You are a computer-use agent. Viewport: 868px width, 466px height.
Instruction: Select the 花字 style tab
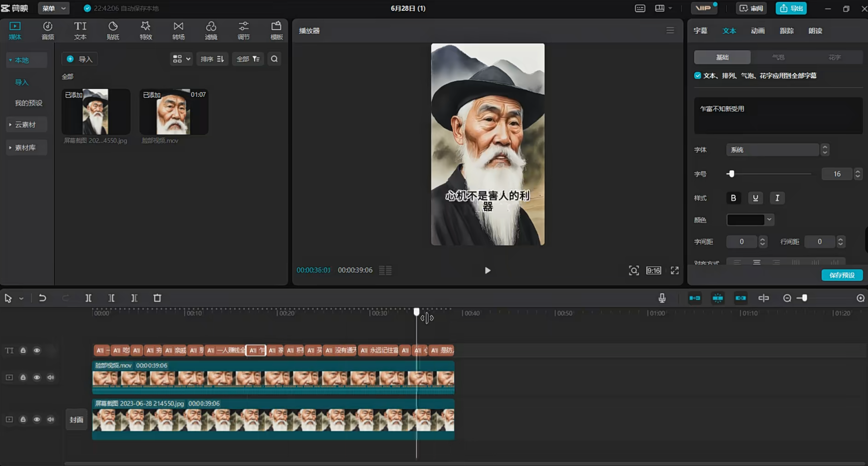tap(834, 57)
